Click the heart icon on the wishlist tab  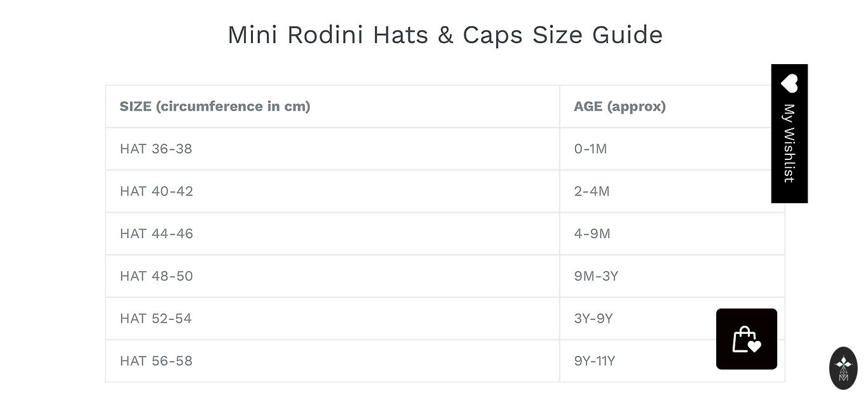(x=789, y=83)
